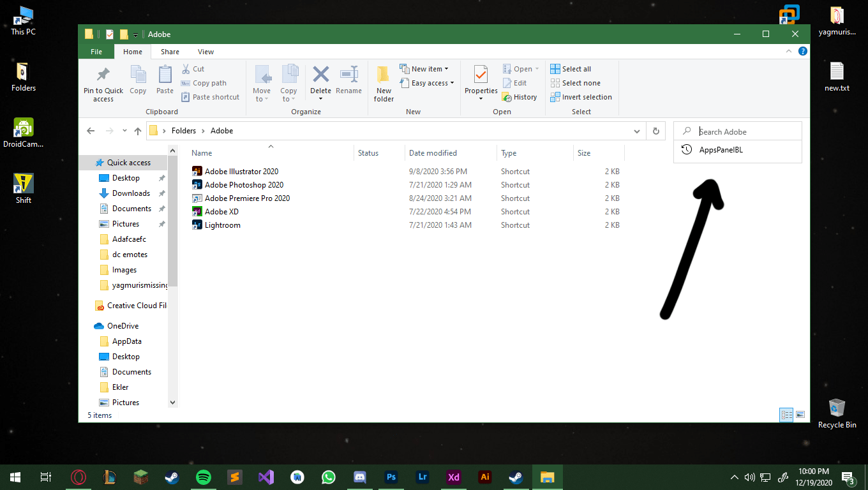Switch to the View ribbon tab
The width and height of the screenshot is (868, 490).
pyautogui.click(x=206, y=52)
